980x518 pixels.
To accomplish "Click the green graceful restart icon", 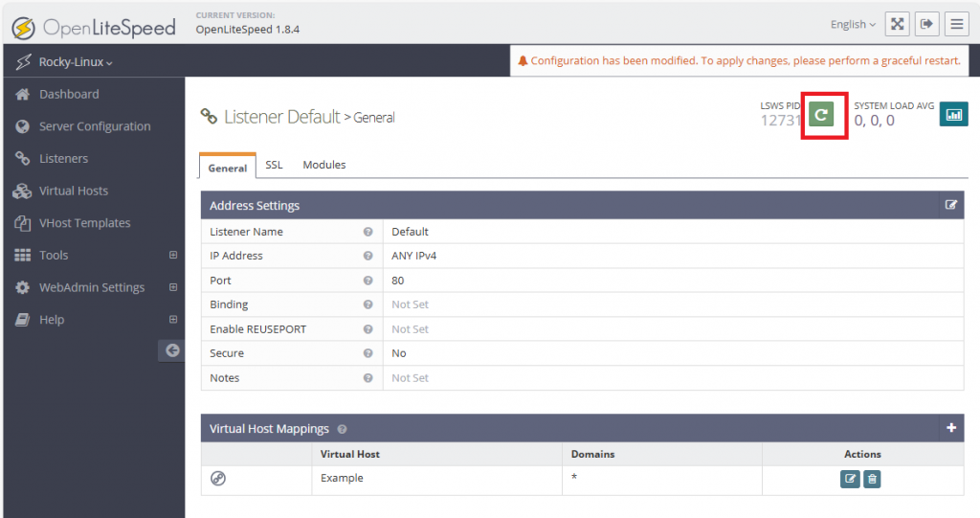I will [x=821, y=114].
